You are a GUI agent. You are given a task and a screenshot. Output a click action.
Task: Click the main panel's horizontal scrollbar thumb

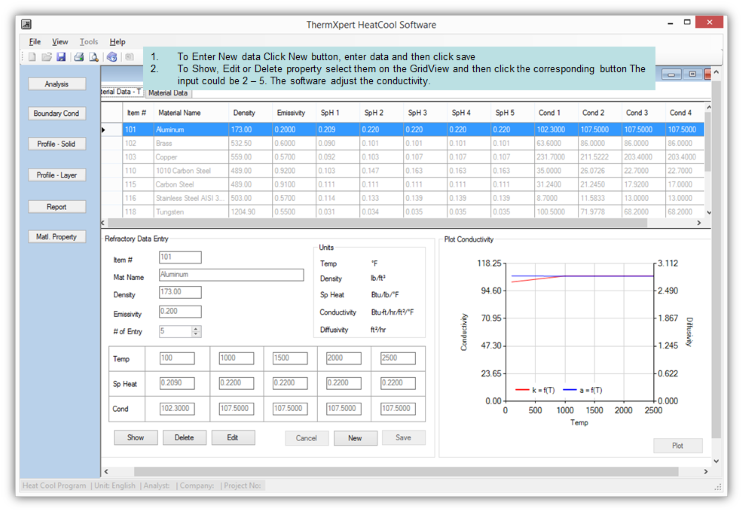[406, 472]
